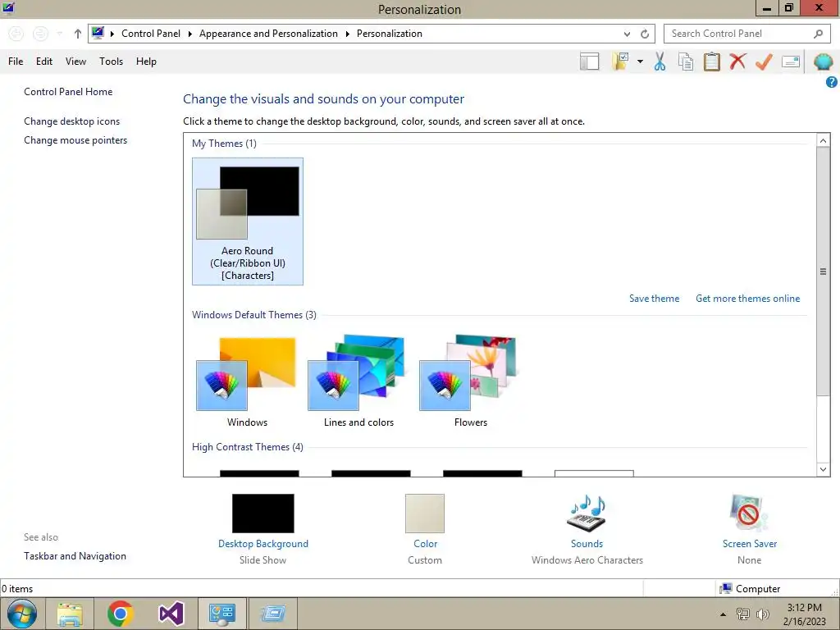Click Get more themes online

[747, 299]
